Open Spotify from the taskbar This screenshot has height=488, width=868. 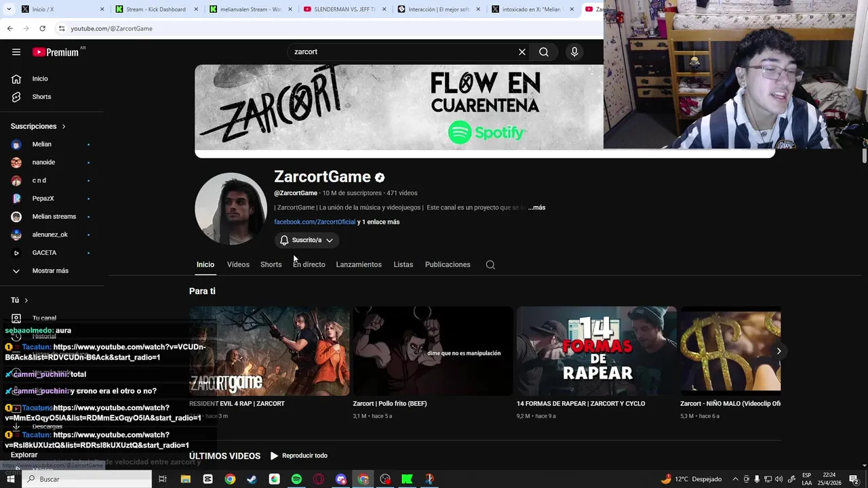tap(296, 479)
